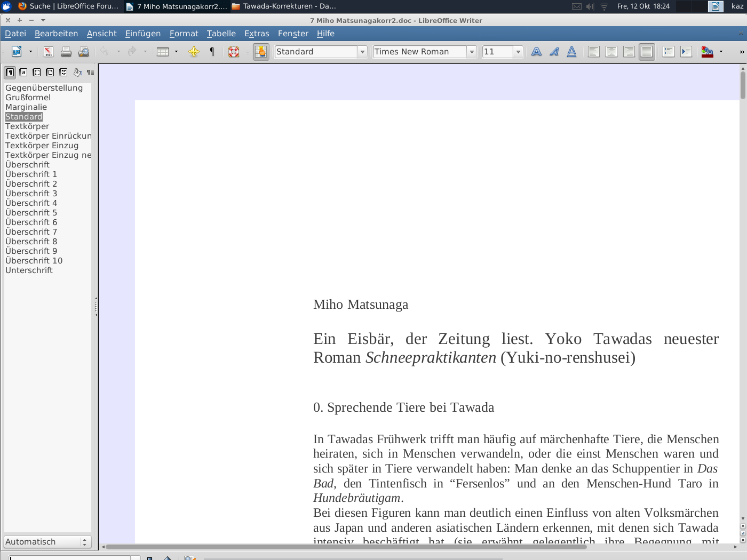747x560 pixels.
Task: Open the paragraph style Standard dropdown
Action: point(363,52)
